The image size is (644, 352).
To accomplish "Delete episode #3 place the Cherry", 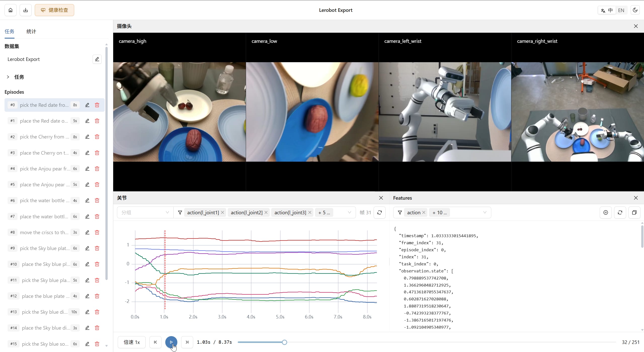I will pos(97,153).
